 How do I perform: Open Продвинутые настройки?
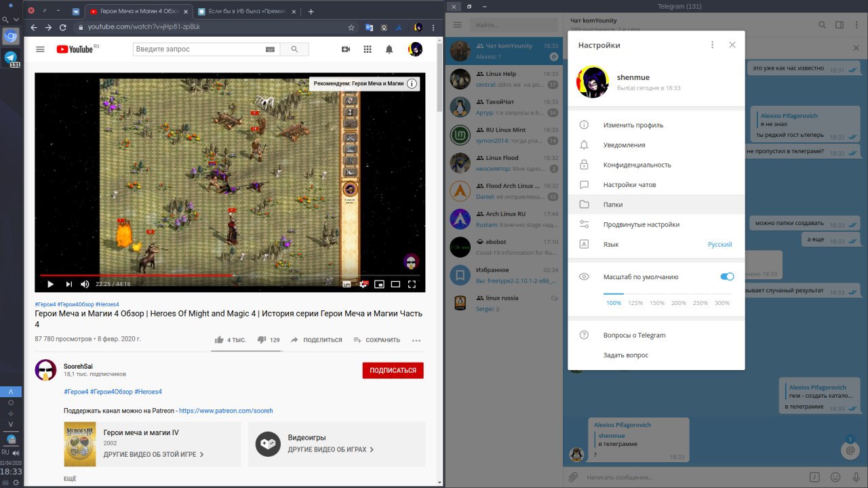656,224
